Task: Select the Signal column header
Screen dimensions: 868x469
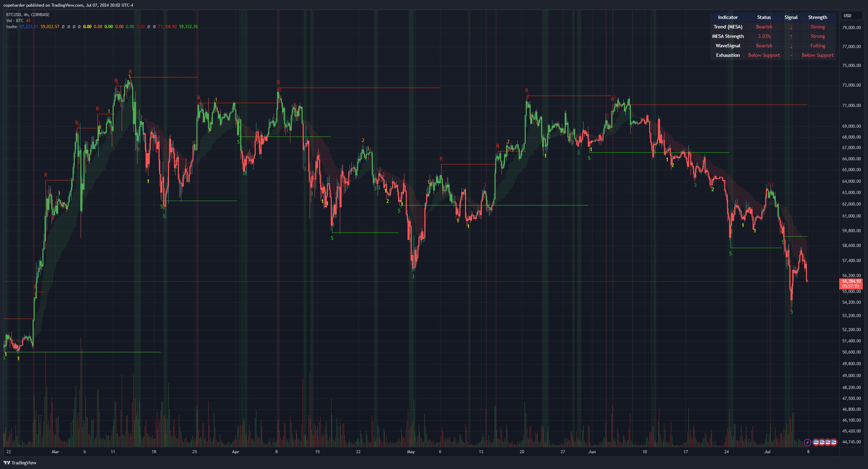Action: (x=791, y=18)
